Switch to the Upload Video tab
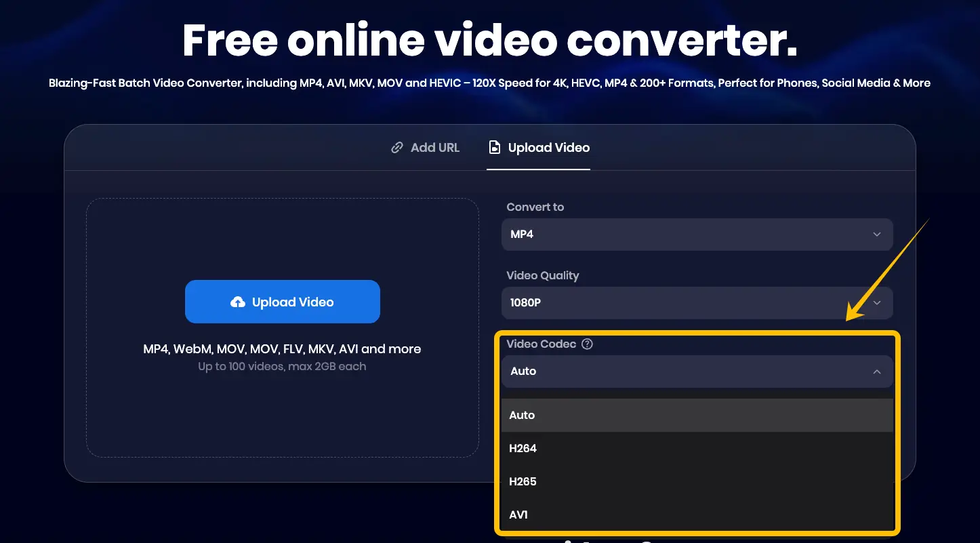Screen dimensions: 980x543 538,147
